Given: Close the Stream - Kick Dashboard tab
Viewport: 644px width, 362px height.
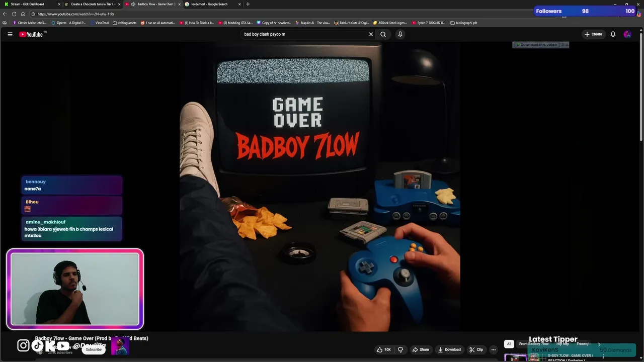Looking at the screenshot, I should [59, 4].
